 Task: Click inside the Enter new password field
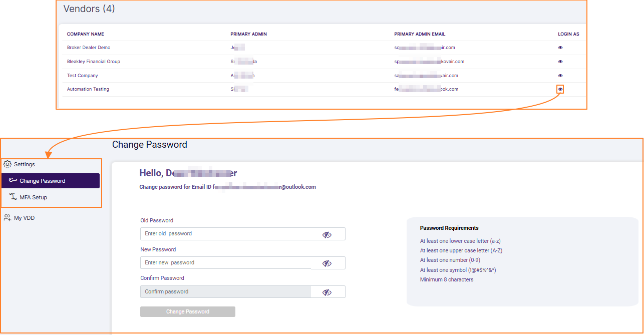[x=225, y=262]
